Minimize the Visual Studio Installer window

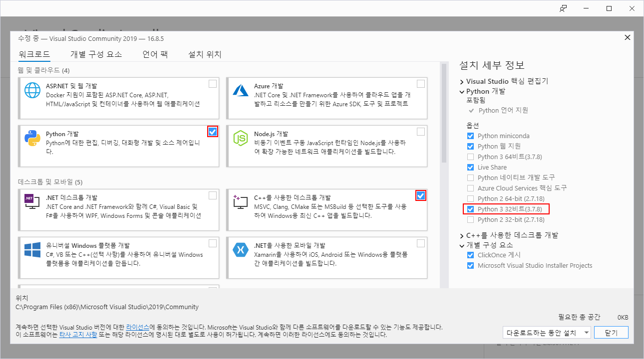(586, 8)
